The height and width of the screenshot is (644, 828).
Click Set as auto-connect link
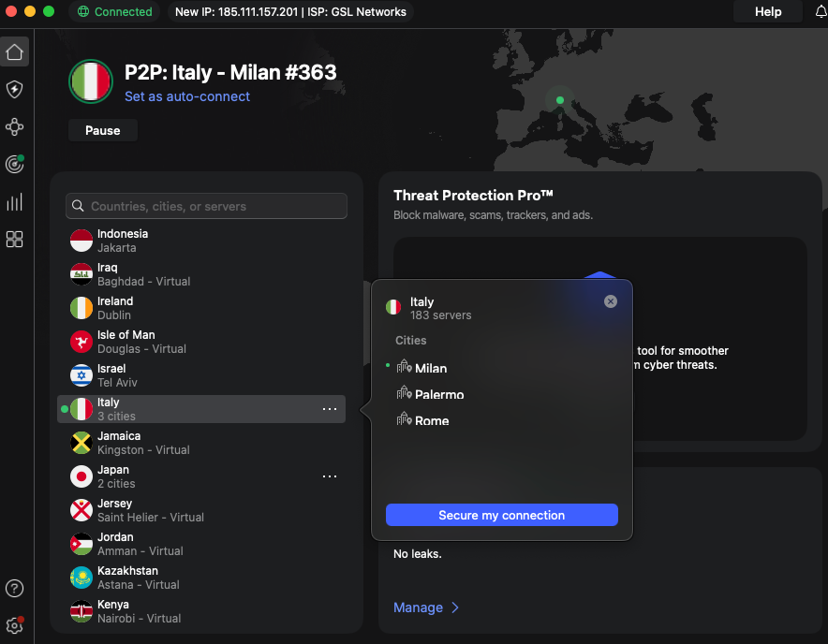(187, 96)
